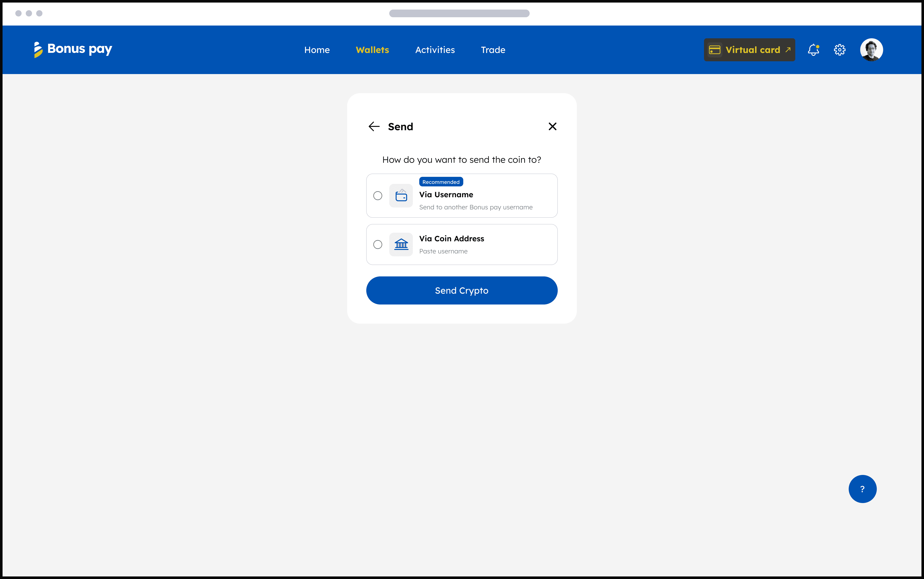Viewport: 924px width, 579px height.
Task: Click the 'How do you want to send' heading
Action: tap(462, 160)
